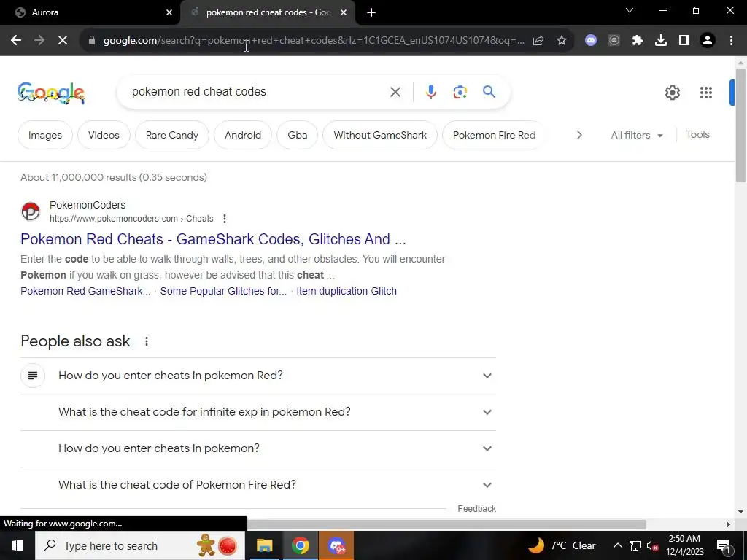Open Tools search options
The height and width of the screenshot is (560, 747).
point(697,135)
